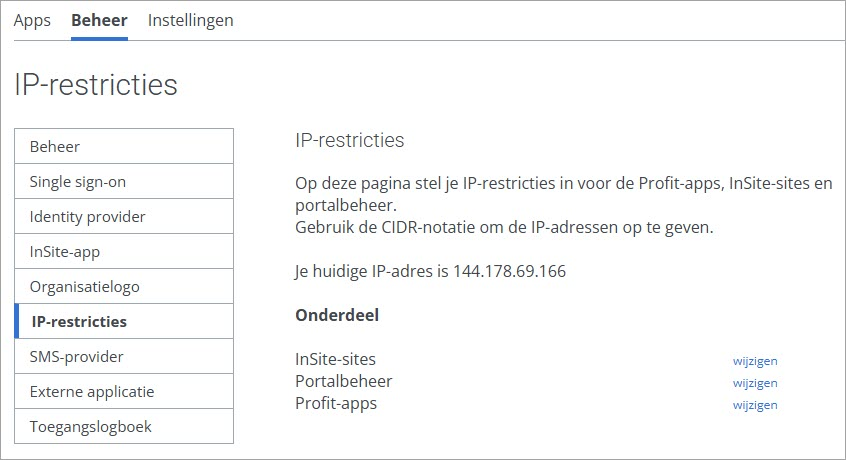
Task: Switch to the Instellingen tab
Action: [x=190, y=20]
